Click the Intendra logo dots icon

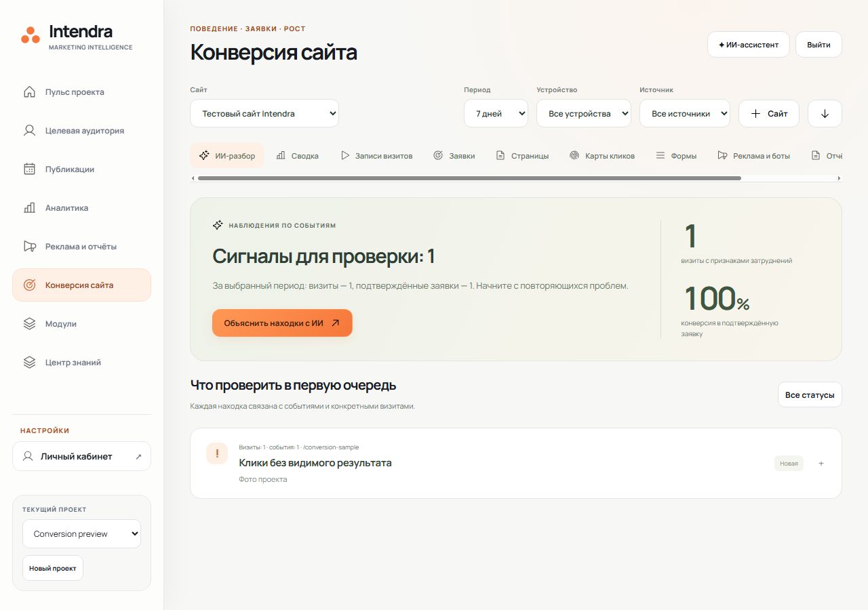pyautogui.click(x=31, y=35)
